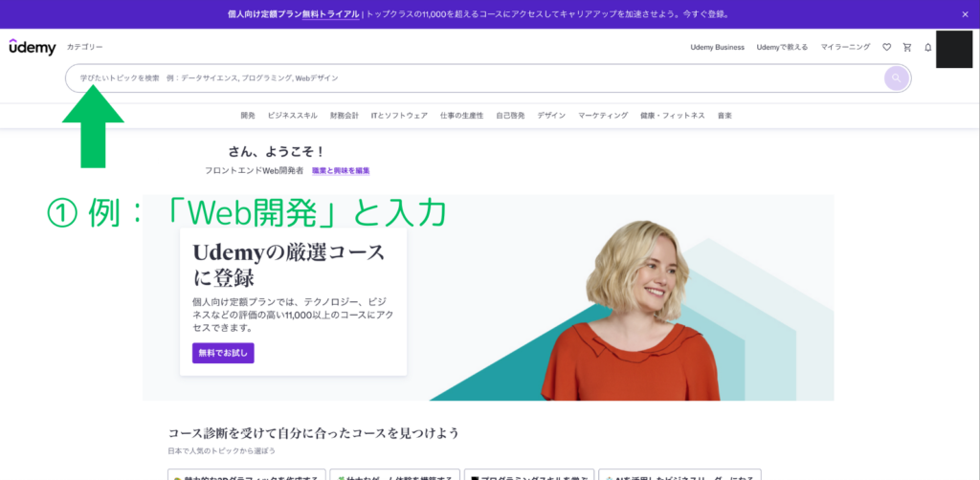Viewport: 980px width, 480px height.
Task: Select the マーケティング category
Action: (603, 116)
